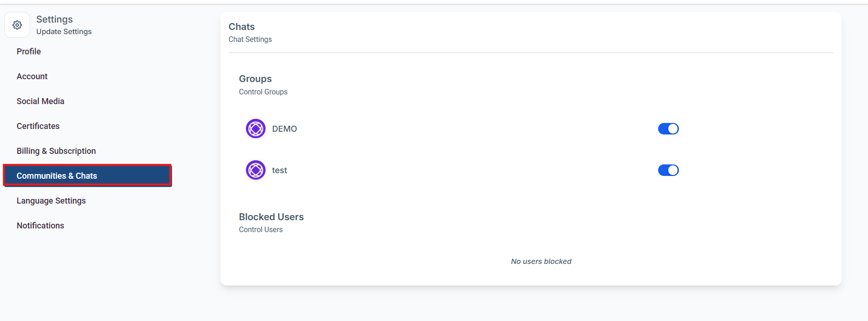868x321 pixels.
Task: Click the Settings gear icon
Action: click(x=17, y=25)
